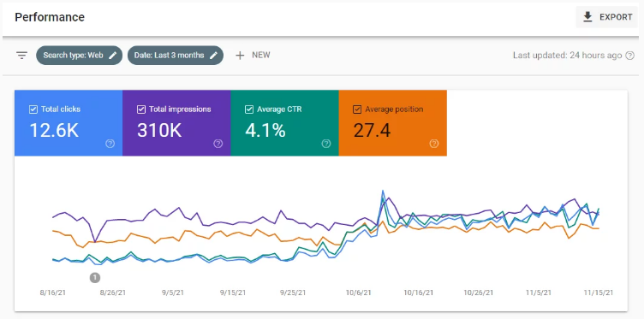Click the 10/26/21 axis date
Image resolution: width=644 pixels, height=319 pixels.
pos(479,292)
